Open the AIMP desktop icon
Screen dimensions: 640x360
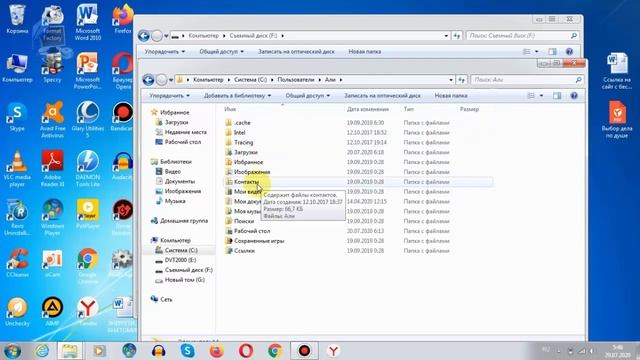click(x=52, y=312)
